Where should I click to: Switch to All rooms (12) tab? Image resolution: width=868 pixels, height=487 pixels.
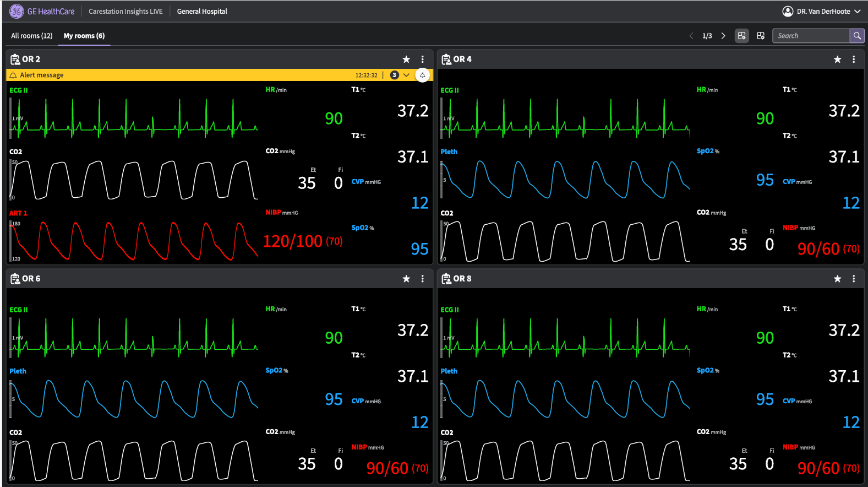tap(32, 36)
